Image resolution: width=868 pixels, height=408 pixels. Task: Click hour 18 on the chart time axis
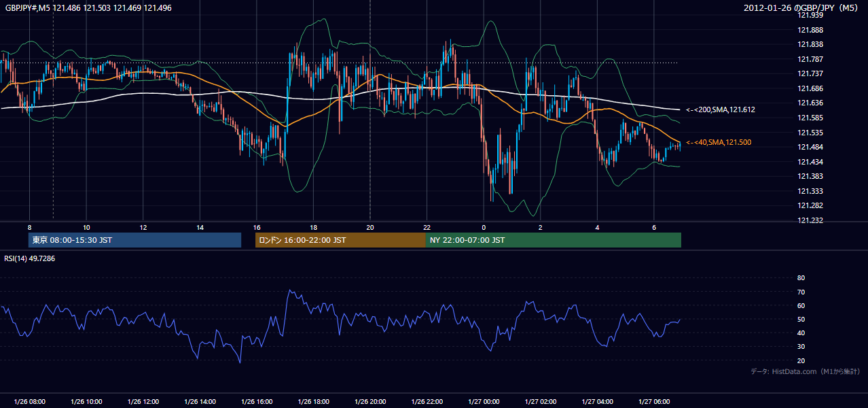pos(313,227)
